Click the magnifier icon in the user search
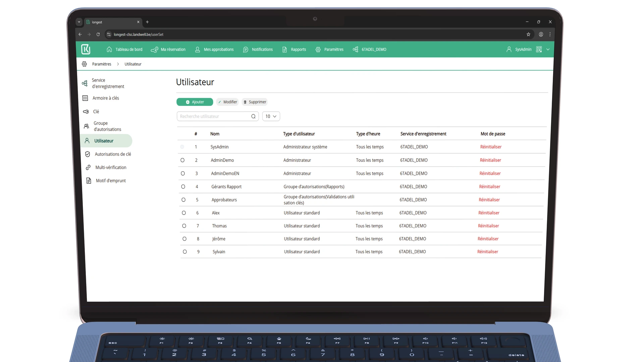644x362 pixels. point(253,116)
